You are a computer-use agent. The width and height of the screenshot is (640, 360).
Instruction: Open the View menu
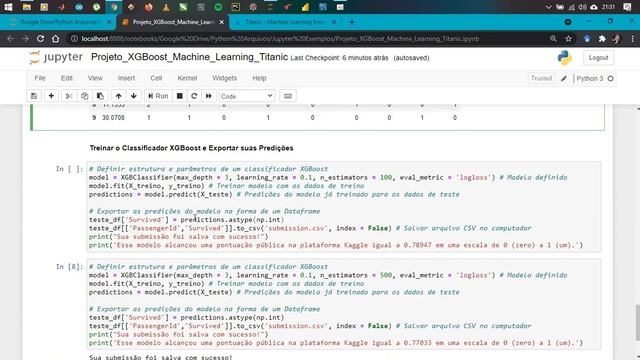tap(95, 78)
